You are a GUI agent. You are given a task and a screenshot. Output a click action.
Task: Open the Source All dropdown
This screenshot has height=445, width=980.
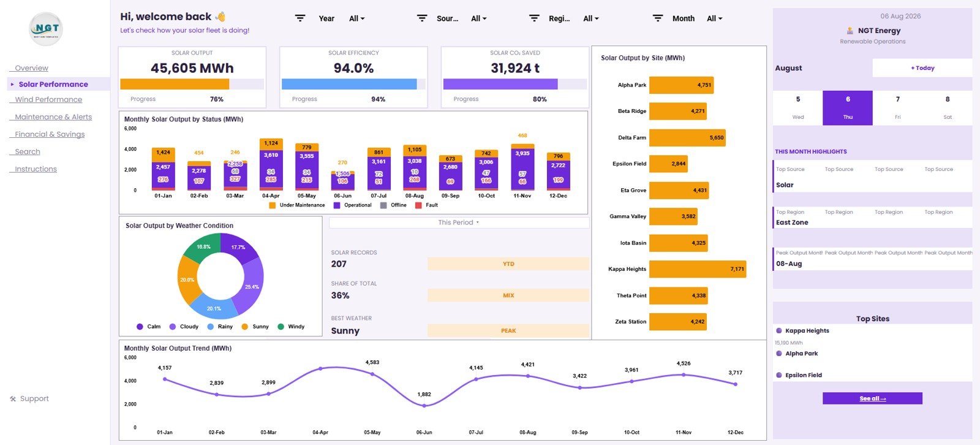click(x=478, y=18)
